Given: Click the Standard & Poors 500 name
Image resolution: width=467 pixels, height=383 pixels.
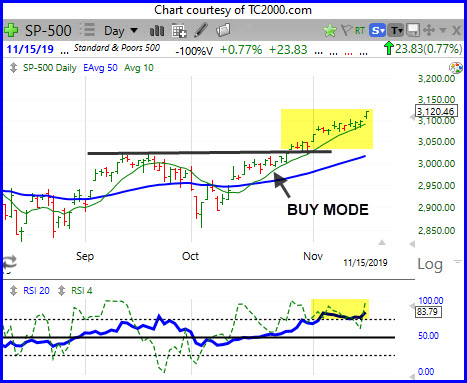Looking at the screenshot, I should coord(117,48).
